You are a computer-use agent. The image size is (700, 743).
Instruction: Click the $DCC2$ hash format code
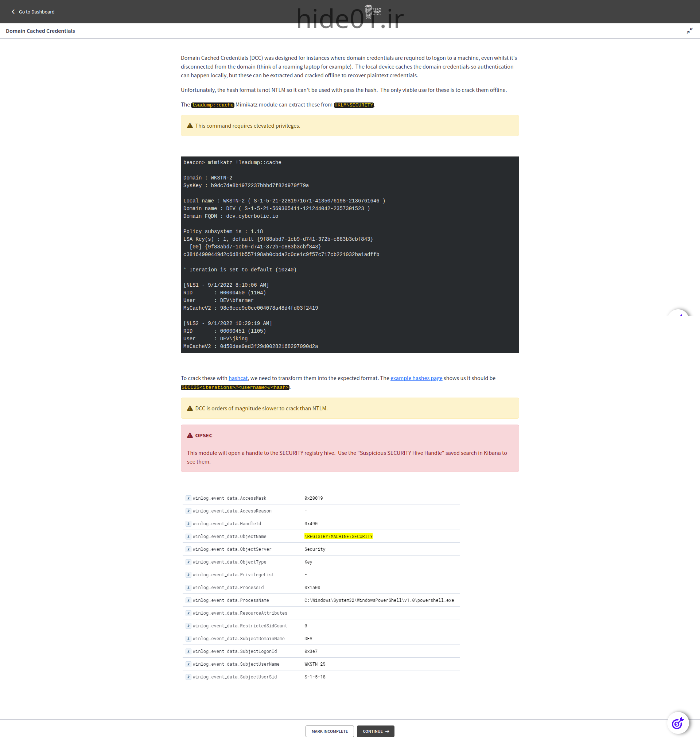pyautogui.click(x=235, y=388)
